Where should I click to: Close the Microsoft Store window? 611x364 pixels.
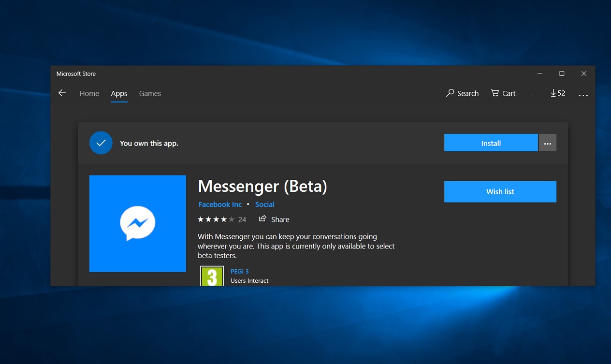click(x=584, y=73)
